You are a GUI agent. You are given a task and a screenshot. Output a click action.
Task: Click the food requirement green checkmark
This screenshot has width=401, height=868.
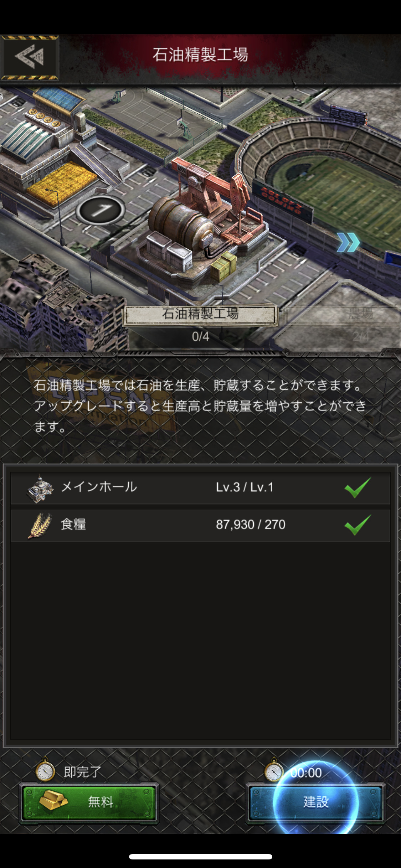click(x=358, y=525)
